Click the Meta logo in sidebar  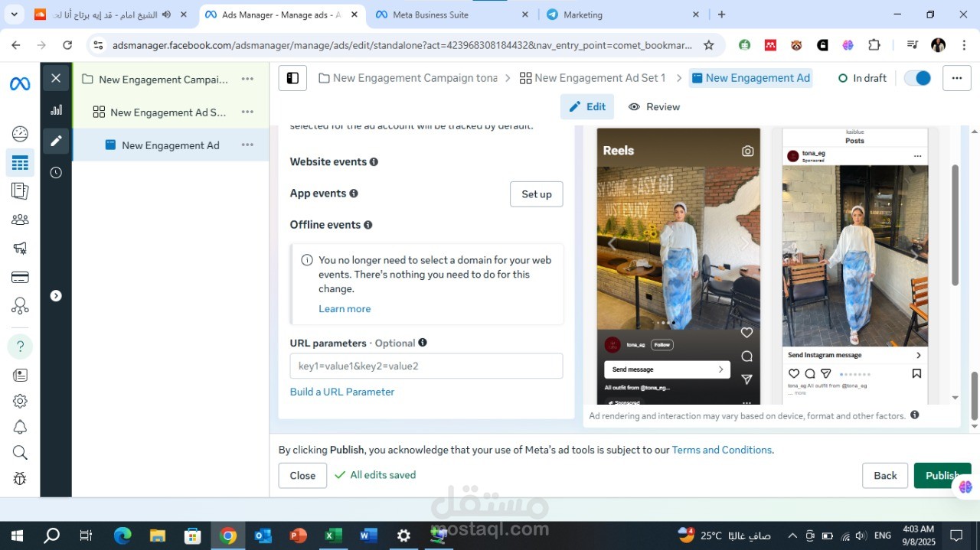[20, 84]
